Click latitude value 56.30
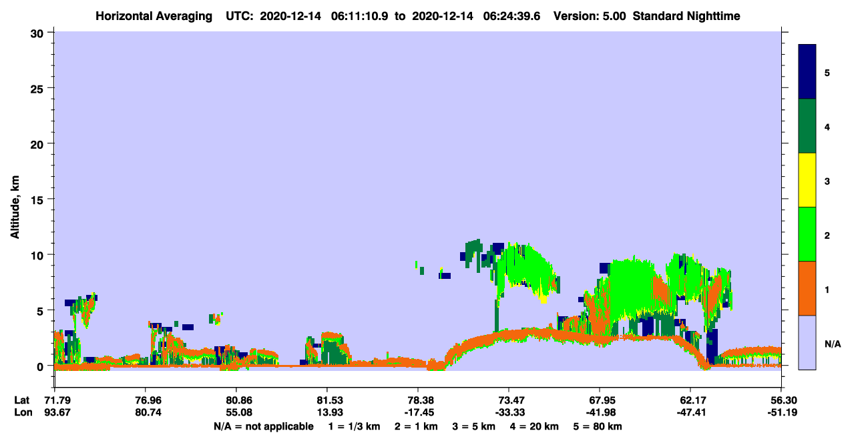Screen dimensions: 868x445 pos(781,400)
